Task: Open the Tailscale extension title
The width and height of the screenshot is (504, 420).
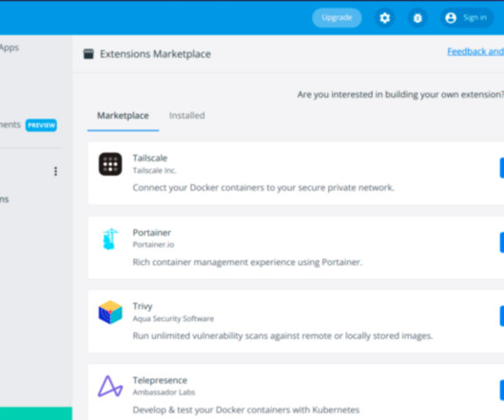Action: point(150,158)
